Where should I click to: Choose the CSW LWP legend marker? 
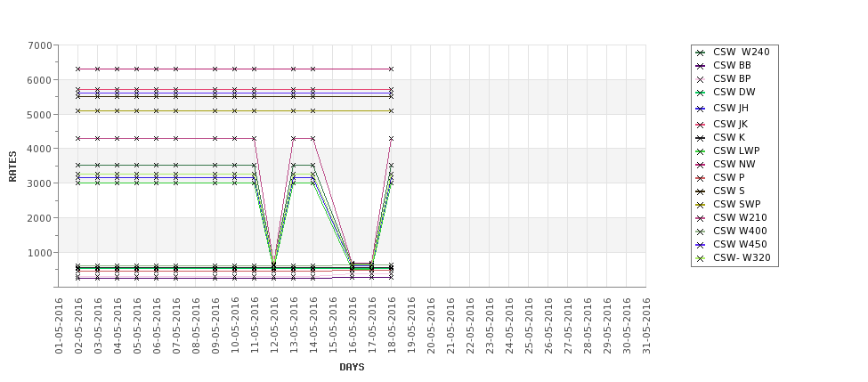701,151
